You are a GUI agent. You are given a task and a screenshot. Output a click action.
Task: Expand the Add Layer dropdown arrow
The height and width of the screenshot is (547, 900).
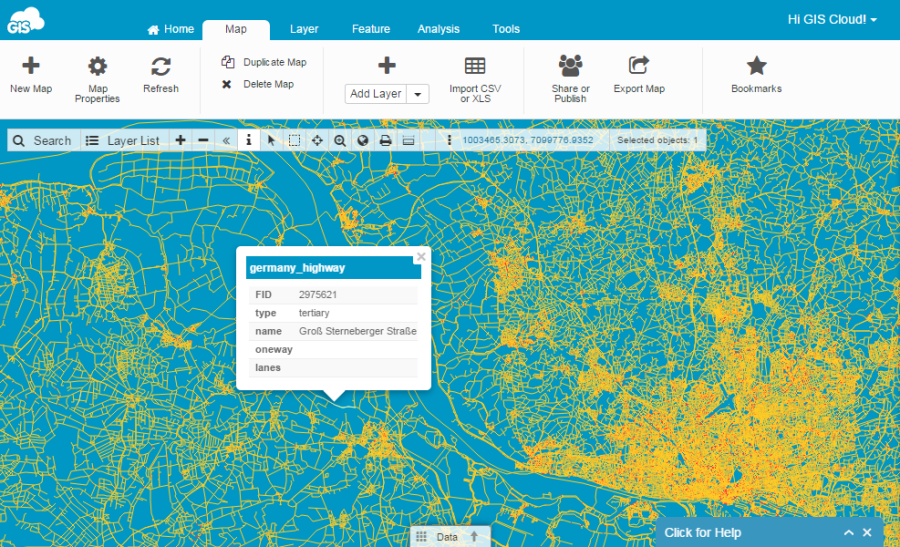click(418, 94)
